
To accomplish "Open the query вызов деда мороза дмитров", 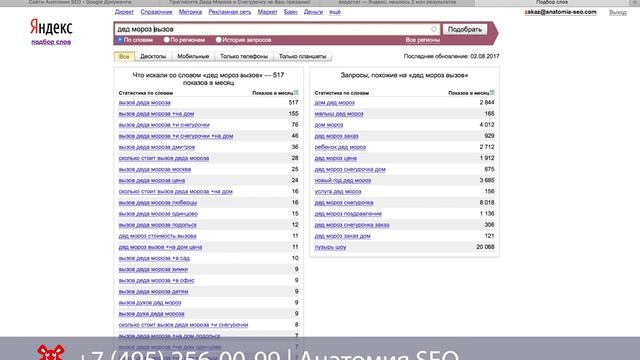I will (x=157, y=147).
